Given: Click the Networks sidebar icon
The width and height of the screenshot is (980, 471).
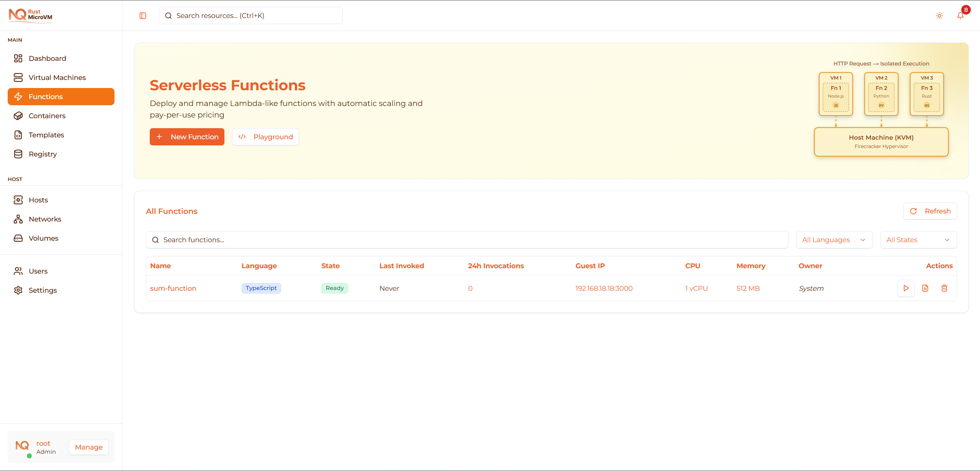Looking at the screenshot, I should [18, 219].
